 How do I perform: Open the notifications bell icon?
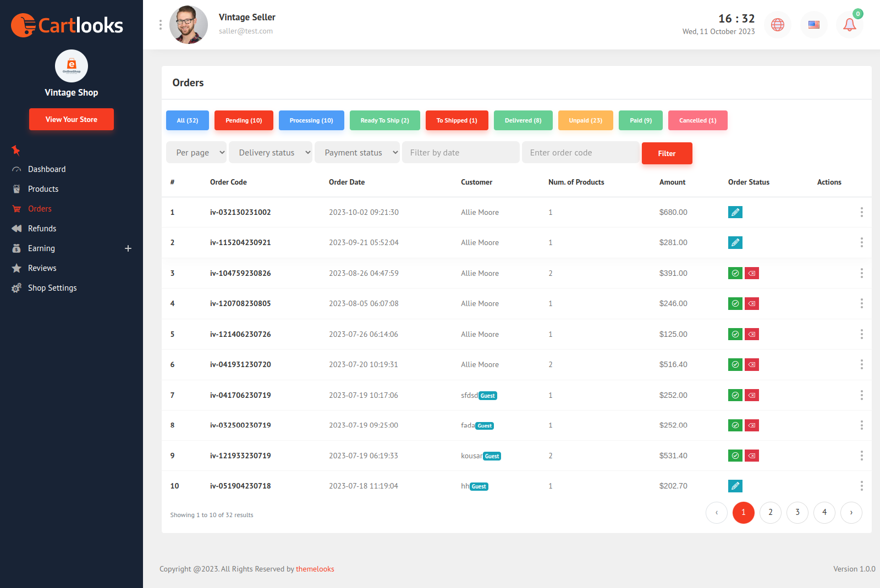pyautogui.click(x=849, y=24)
